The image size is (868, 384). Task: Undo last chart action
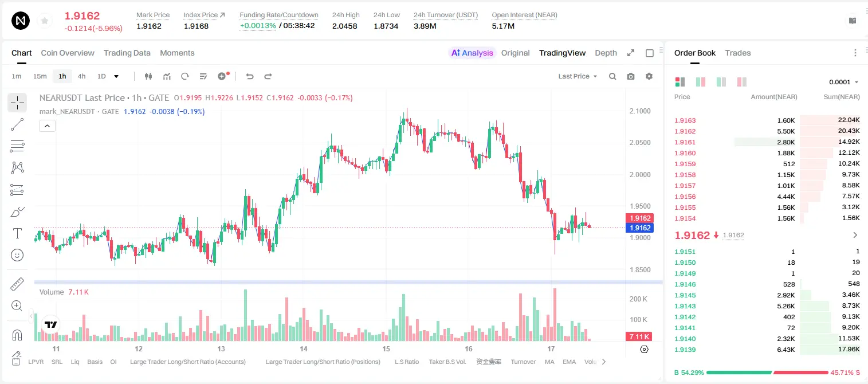point(250,76)
